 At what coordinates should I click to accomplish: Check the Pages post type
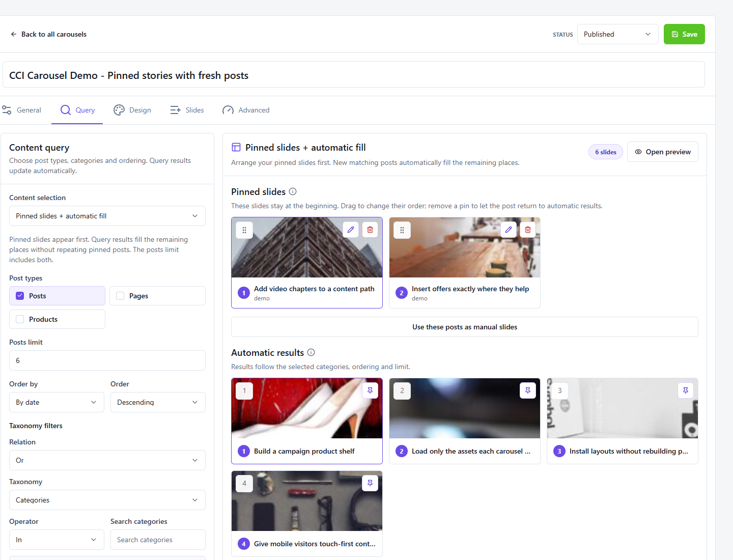pyautogui.click(x=120, y=296)
